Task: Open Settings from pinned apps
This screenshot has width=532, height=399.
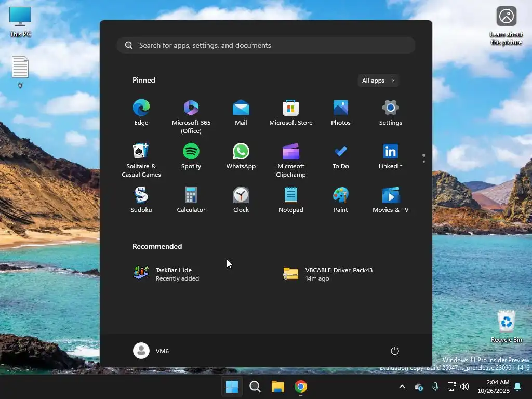Action: point(391,113)
